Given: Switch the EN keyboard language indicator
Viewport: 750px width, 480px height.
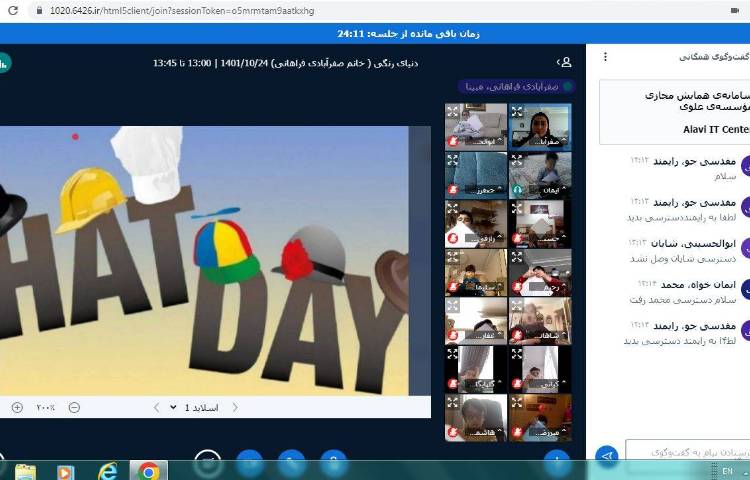Looking at the screenshot, I should 727,471.
